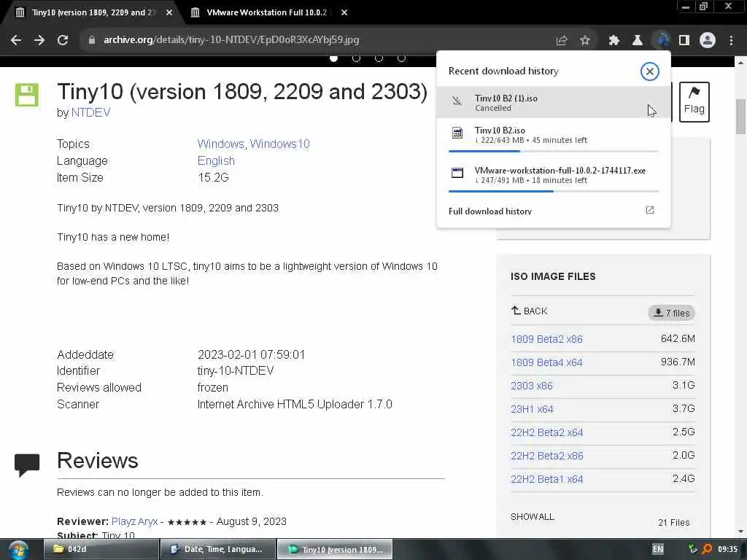
Task: Click the Reviews speech bubble icon
Action: pos(27,464)
